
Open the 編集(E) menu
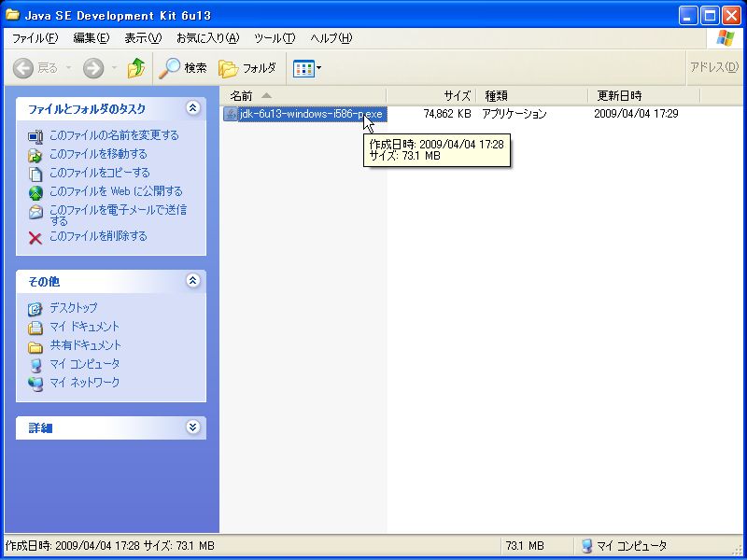pos(91,38)
